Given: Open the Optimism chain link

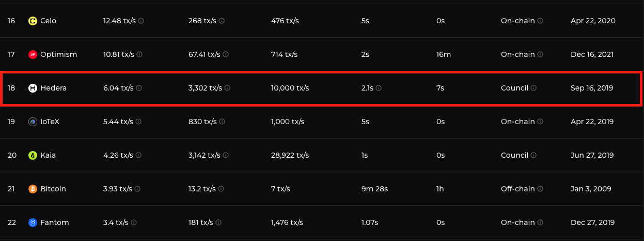Looking at the screenshot, I should [x=58, y=55].
